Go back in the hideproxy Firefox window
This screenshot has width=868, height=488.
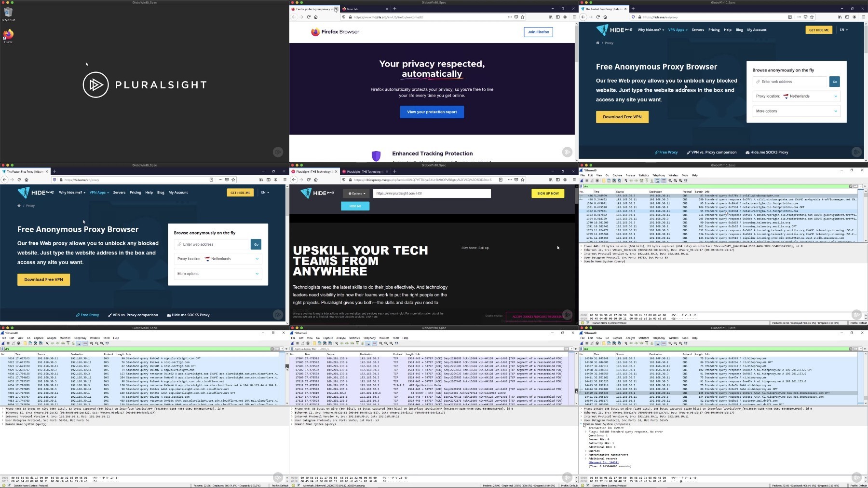[294, 180]
